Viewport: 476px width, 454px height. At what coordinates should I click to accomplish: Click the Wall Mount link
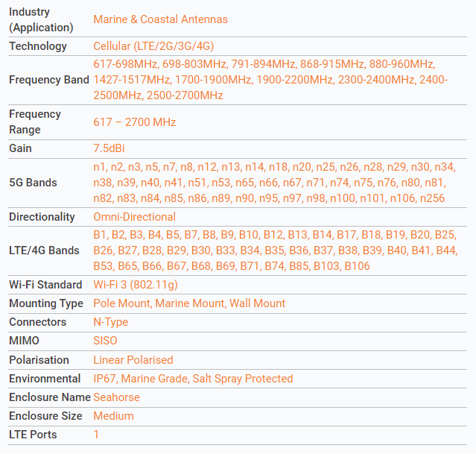click(258, 303)
